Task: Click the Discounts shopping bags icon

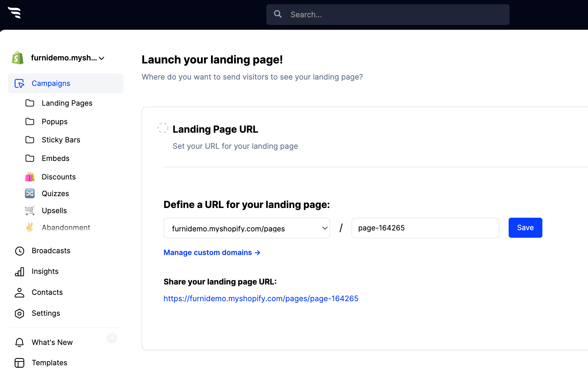Action: 30,177
